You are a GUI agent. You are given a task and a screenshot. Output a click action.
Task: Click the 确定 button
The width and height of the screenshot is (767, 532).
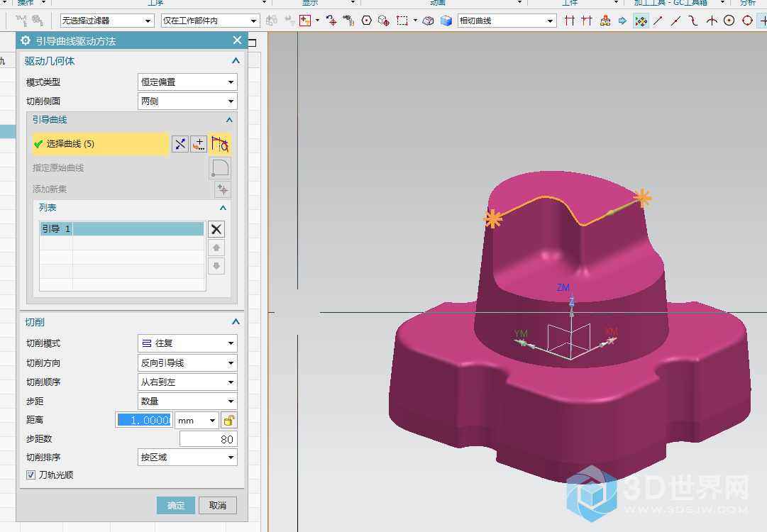click(x=176, y=506)
